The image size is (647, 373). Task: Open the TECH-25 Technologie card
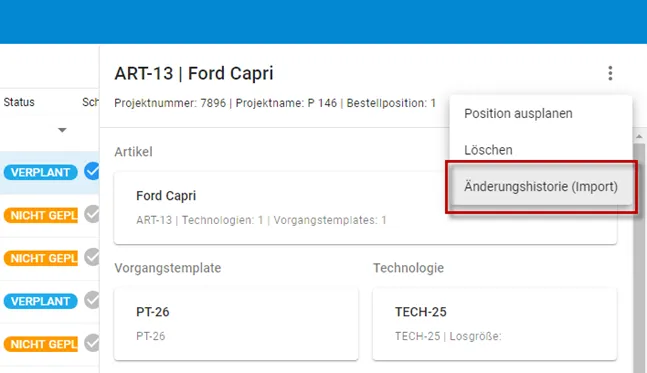point(495,324)
